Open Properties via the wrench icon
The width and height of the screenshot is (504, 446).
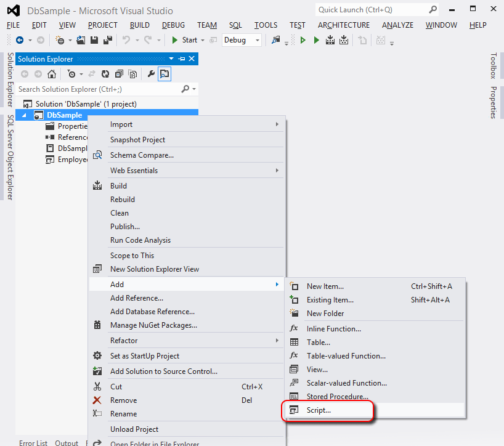coord(151,74)
